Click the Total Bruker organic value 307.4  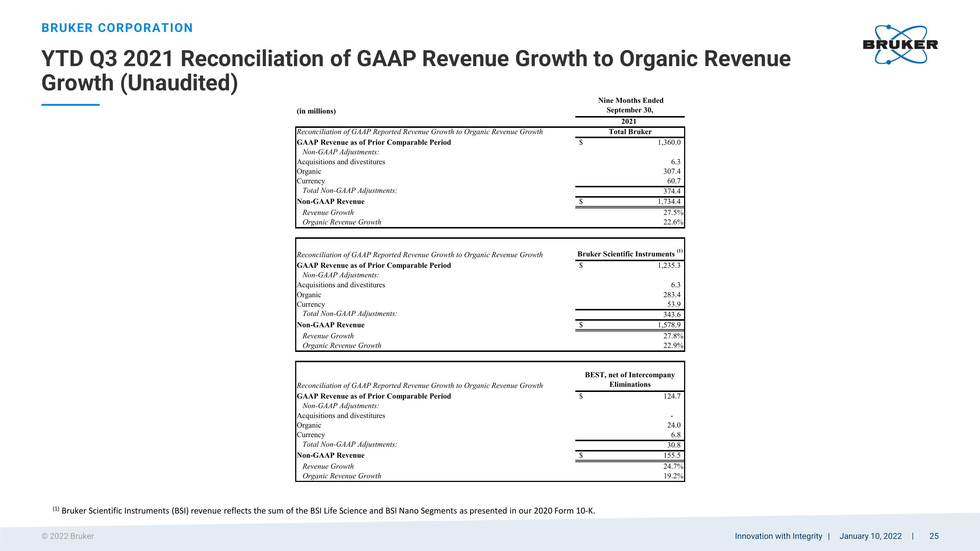pyautogui.click(x=672, y=172)
